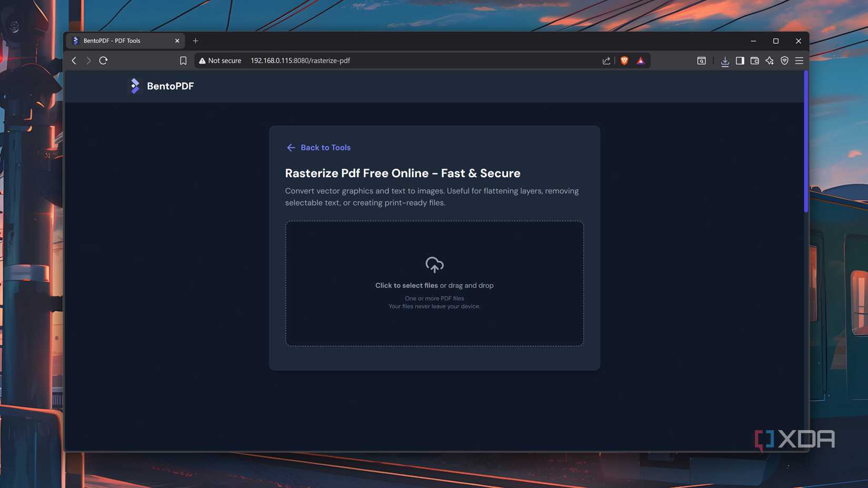Open the hamburger menu in the browser

799,60
